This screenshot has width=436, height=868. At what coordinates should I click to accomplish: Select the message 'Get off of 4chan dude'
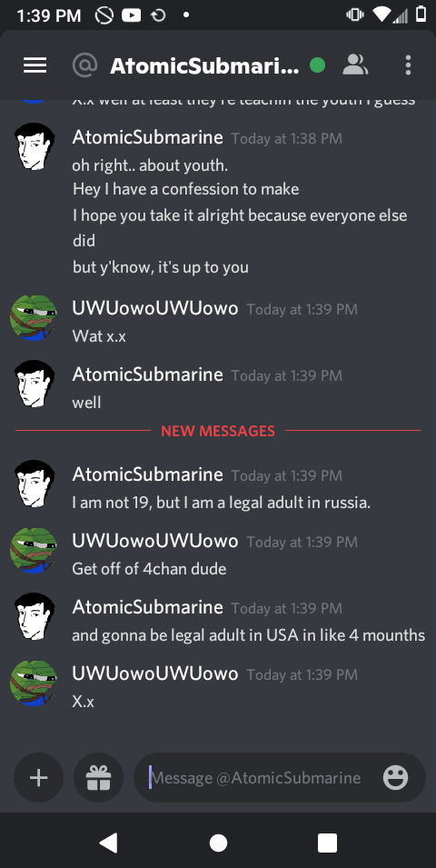tap(149, 569)
